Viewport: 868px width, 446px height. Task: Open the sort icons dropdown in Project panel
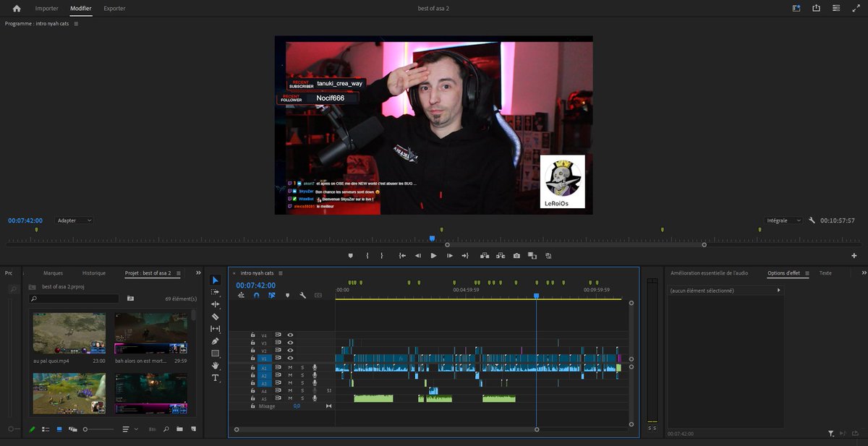click(129, 429)
